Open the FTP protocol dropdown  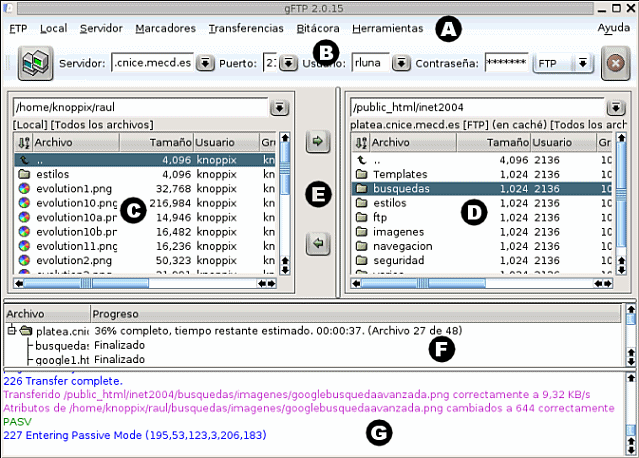coord(582,64)
